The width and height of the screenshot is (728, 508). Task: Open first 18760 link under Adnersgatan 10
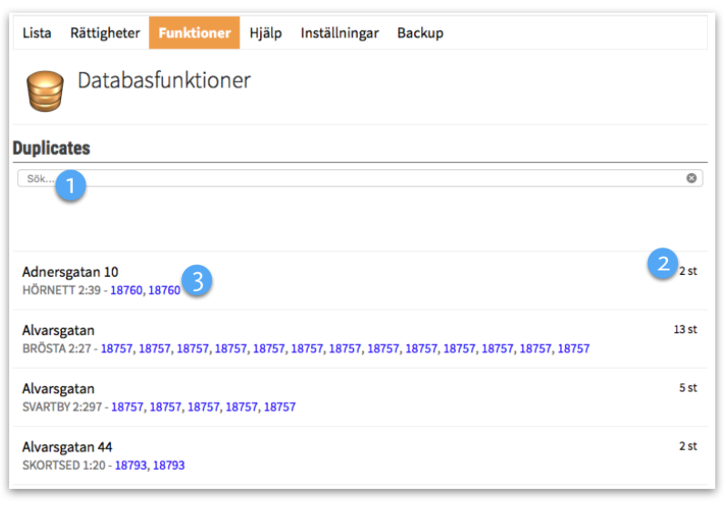tap(126, 290)
